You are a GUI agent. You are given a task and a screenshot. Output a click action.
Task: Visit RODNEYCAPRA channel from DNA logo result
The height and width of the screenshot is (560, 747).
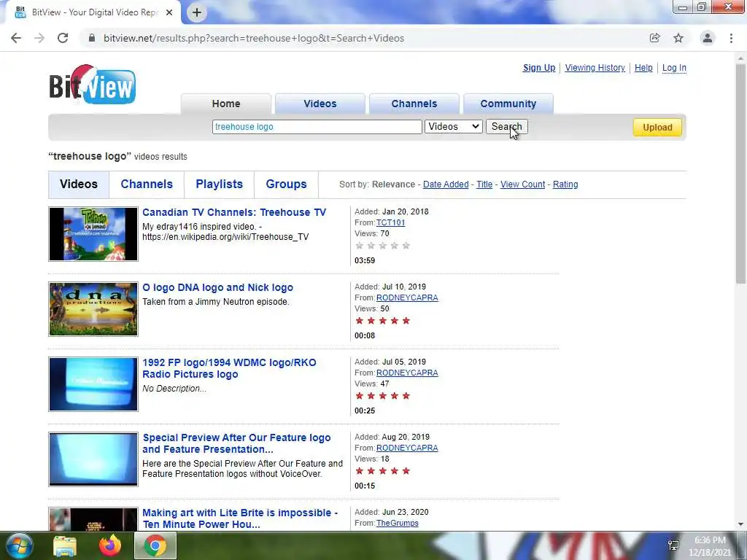click(x=407, y=297)
